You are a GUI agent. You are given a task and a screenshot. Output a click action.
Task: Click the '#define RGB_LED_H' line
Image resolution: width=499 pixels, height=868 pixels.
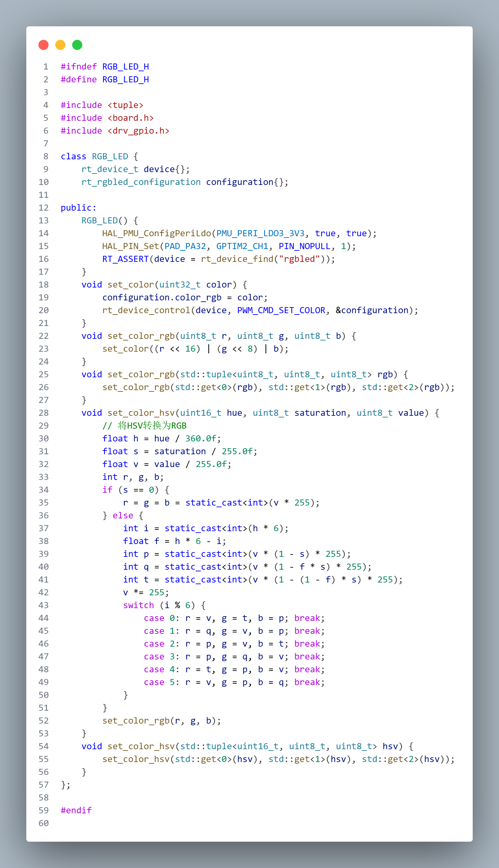click(x=105, y=80)
